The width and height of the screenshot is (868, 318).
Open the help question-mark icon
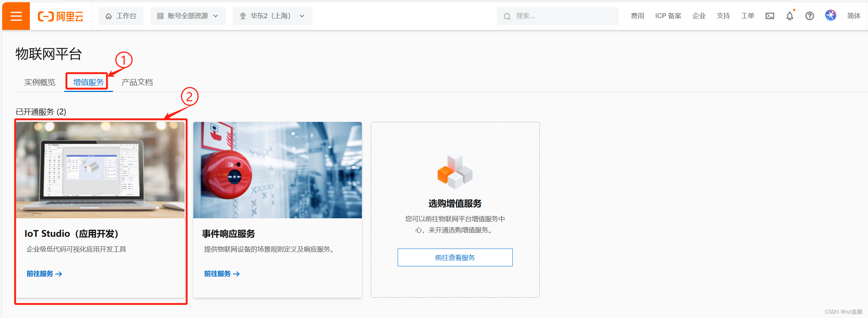[x=810, y=16]
